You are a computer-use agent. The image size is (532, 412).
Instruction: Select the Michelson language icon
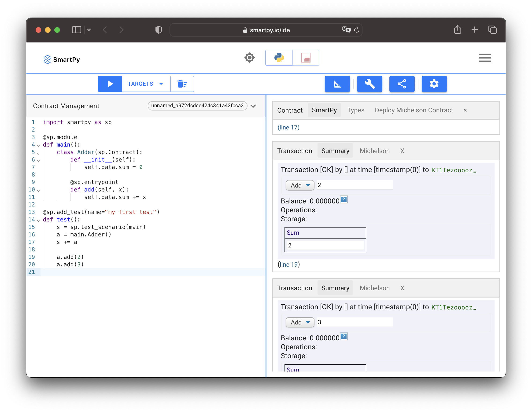click(x=306, y=58)
